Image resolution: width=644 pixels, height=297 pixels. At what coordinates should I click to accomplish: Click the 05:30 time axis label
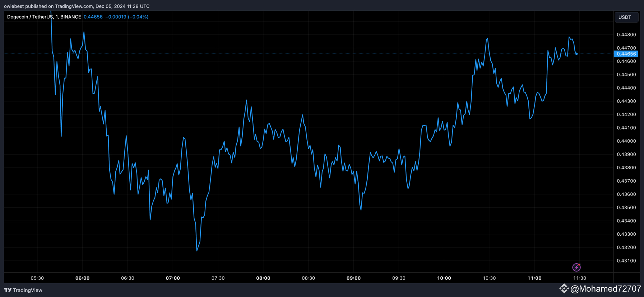point(37,278)
